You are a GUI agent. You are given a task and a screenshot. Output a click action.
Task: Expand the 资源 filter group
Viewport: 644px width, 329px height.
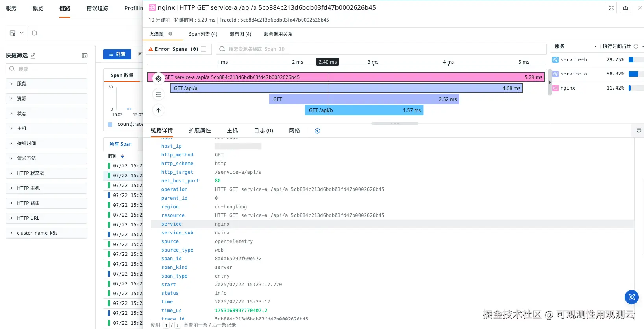46,99
